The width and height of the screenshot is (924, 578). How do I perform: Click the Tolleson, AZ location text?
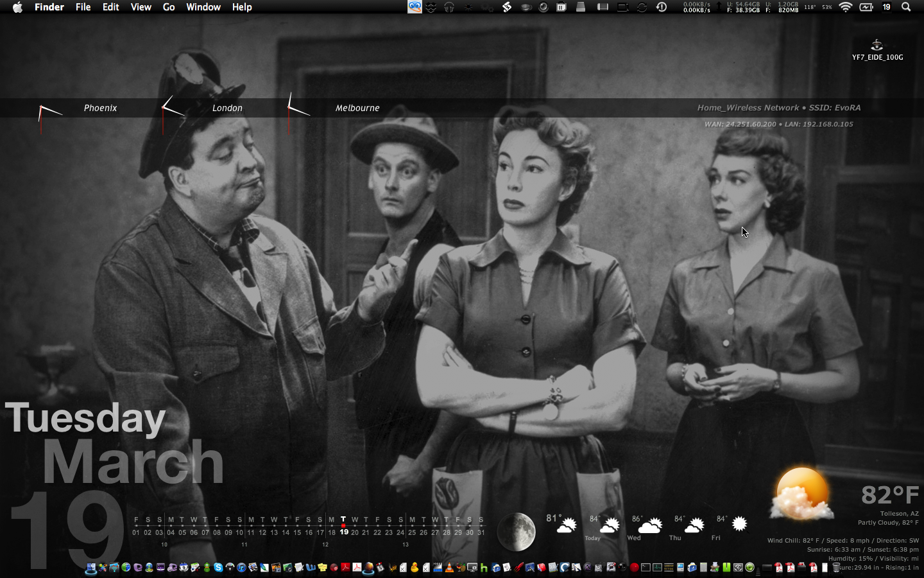900,513
